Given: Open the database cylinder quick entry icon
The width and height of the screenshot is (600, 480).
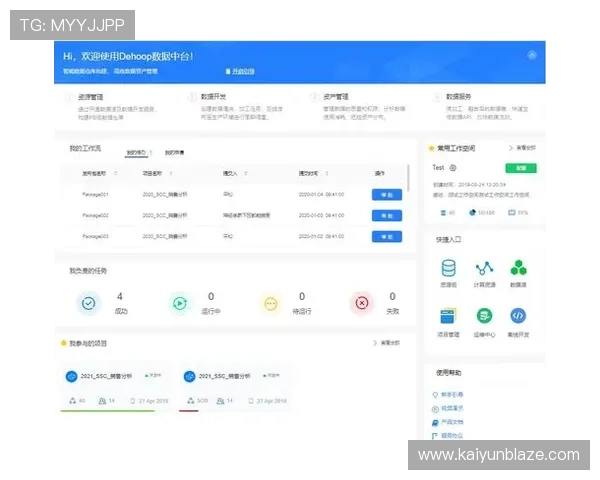Looking at the screenshot, I should 448,268.
